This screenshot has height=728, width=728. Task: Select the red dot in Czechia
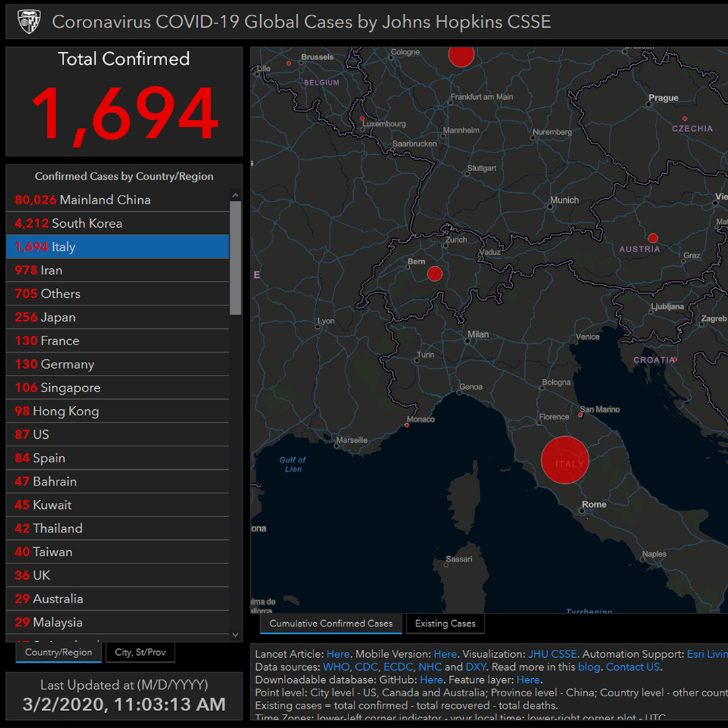(684, 119)
